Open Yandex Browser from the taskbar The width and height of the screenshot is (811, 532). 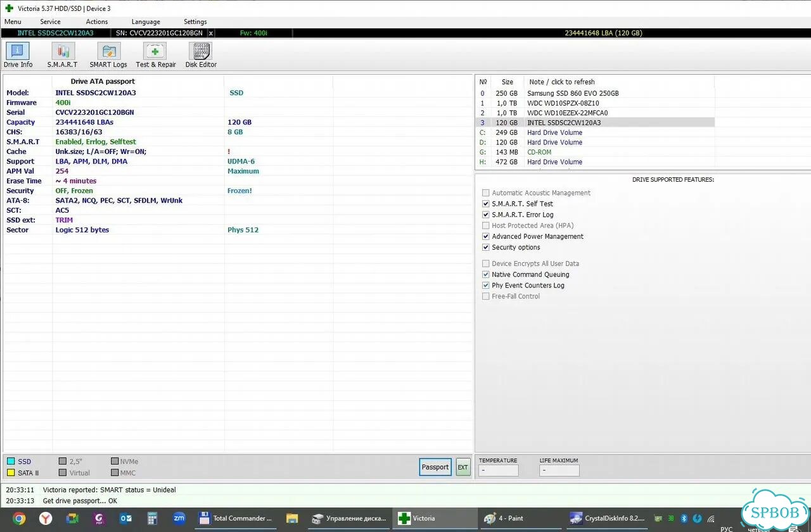click(x=46, y=518)
